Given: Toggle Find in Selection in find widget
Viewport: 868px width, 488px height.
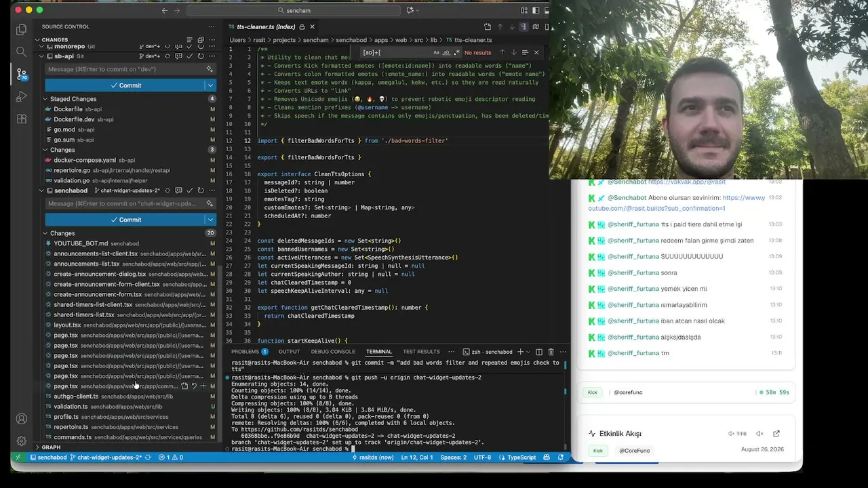Looking at the screenshot, I should pyautogui.click(x=525, y=52).
